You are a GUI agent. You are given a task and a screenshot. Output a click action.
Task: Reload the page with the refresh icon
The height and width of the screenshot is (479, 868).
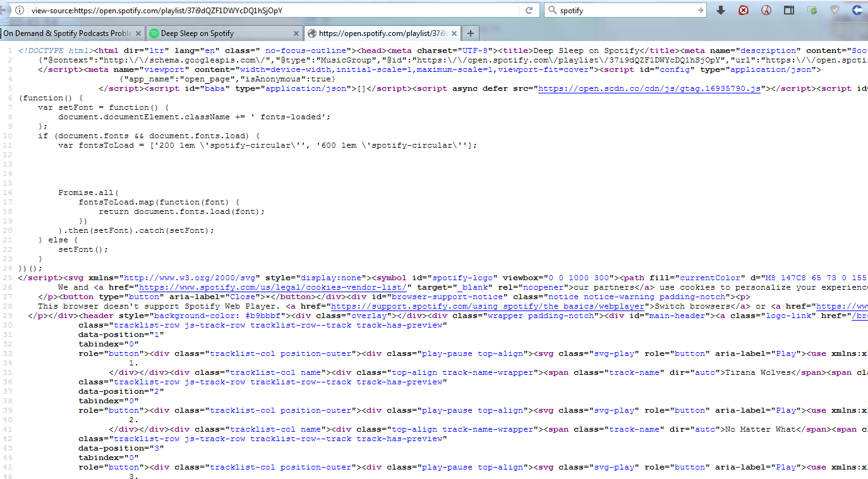[x=529, y=10]
